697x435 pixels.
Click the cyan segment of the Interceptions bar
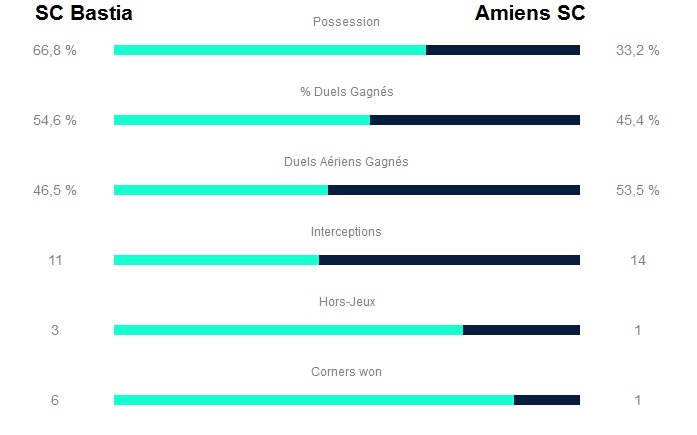[216, 260]
